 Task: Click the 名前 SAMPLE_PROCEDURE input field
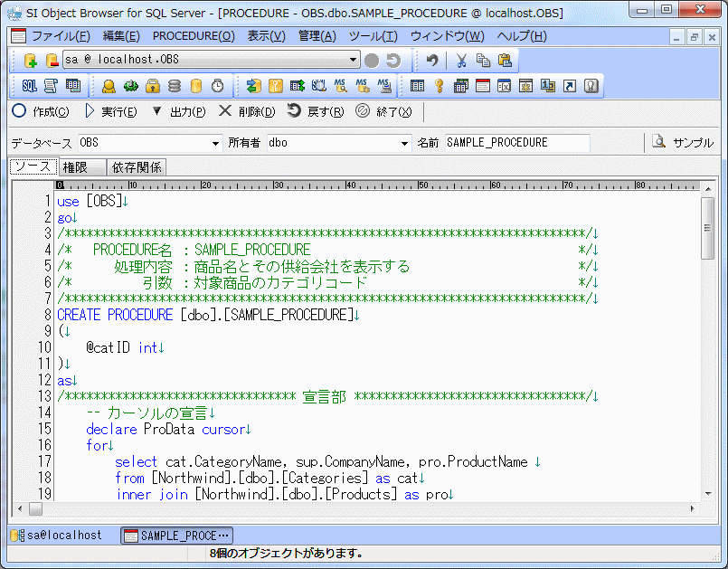(516, 143)
